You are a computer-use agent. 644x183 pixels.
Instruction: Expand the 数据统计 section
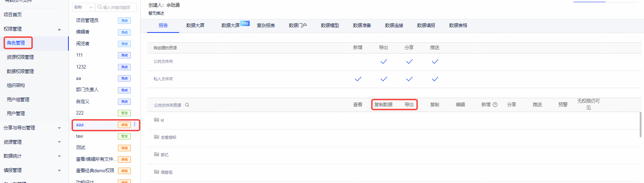tap(59, 156)
